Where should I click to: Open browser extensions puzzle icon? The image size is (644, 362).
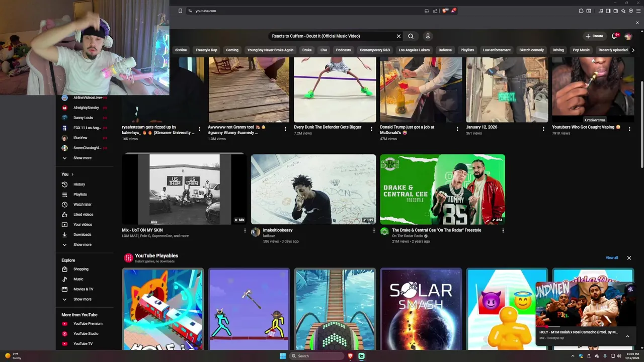click(581, 11)
